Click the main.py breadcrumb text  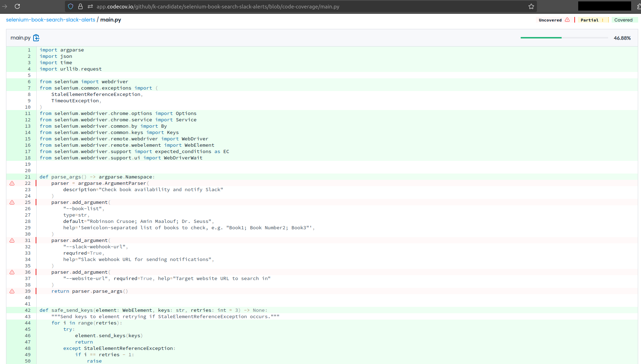[110, 20]
